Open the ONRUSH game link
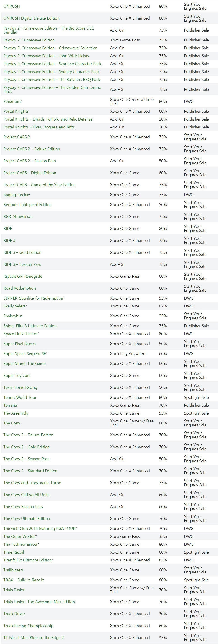The height and width of the screenshot is (644, 221). click(12, 6)
